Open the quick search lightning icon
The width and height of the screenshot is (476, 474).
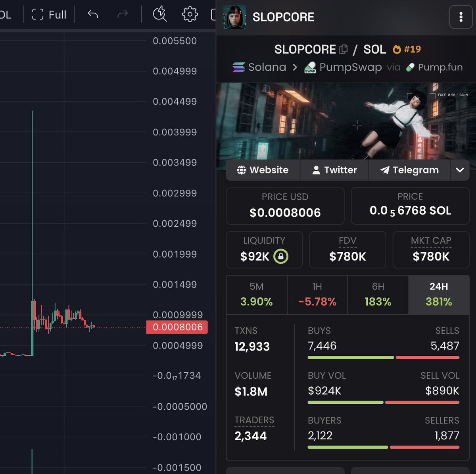pos(160,14)
